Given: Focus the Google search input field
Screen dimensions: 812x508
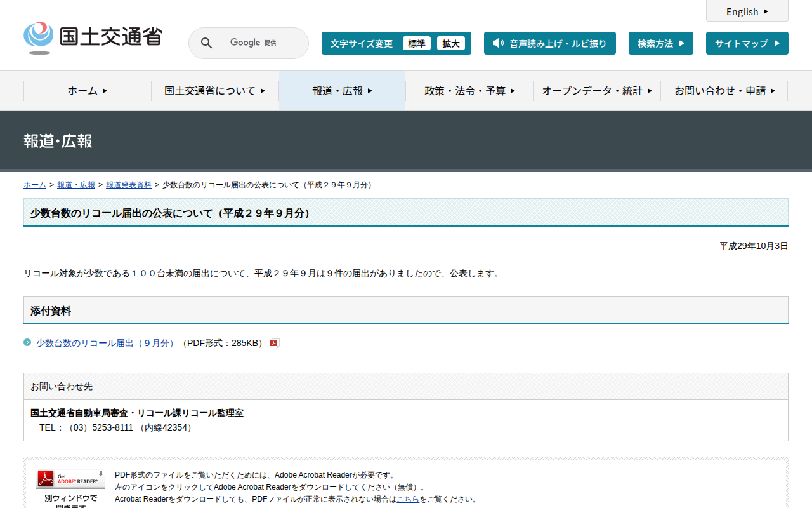Looking at the screenshot, I should pyautogui.click(x=260, y=43).
